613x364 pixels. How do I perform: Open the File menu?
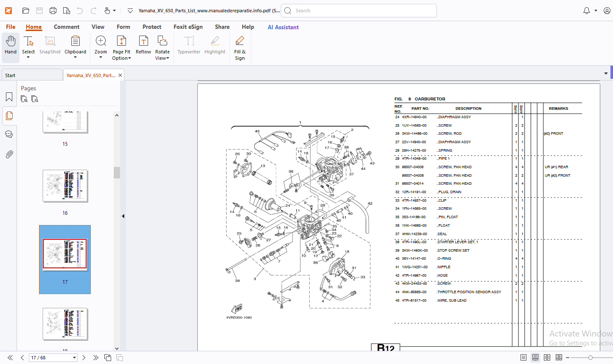(11, 27)
